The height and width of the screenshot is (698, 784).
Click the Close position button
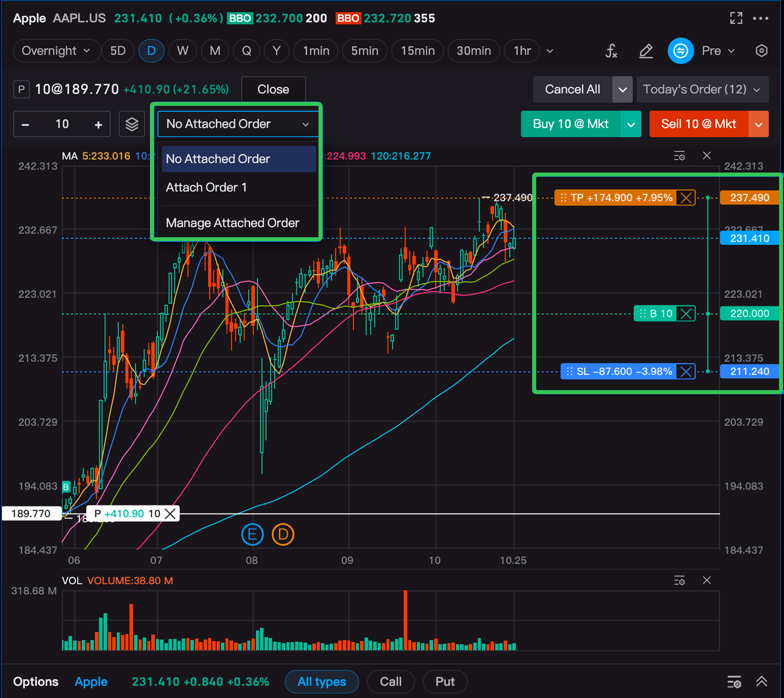point(273,89)
